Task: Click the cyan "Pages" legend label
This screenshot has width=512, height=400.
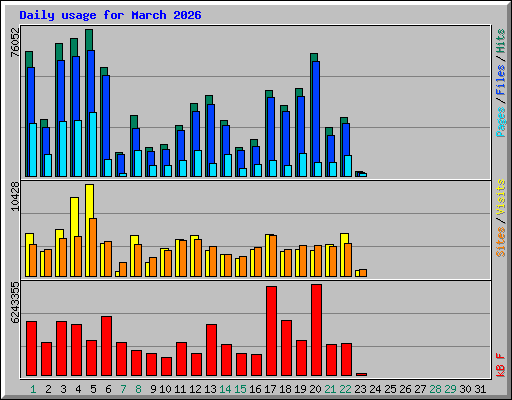Action: click(x=501, y=122)
